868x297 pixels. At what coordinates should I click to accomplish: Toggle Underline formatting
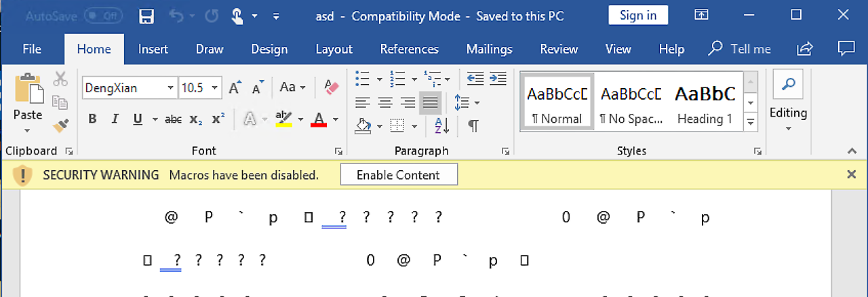point(138,119)
